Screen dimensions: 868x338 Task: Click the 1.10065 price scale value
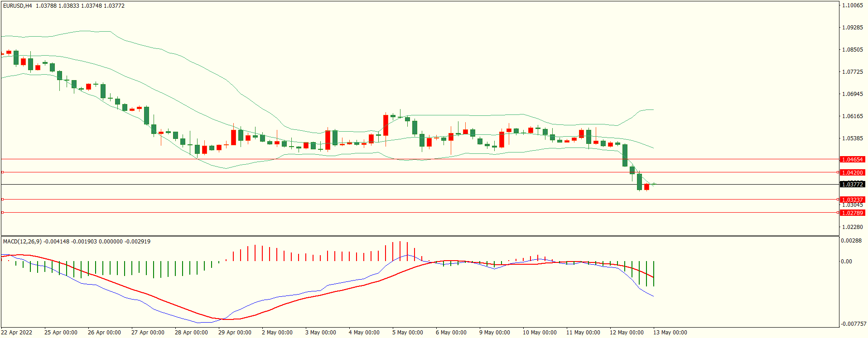pos(852,5)
